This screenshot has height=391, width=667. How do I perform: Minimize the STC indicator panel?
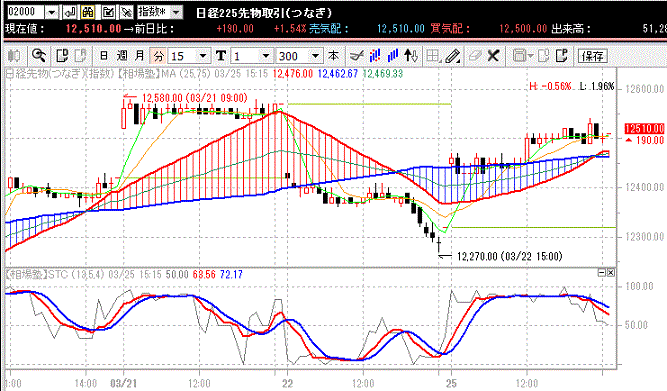point(602,273)
